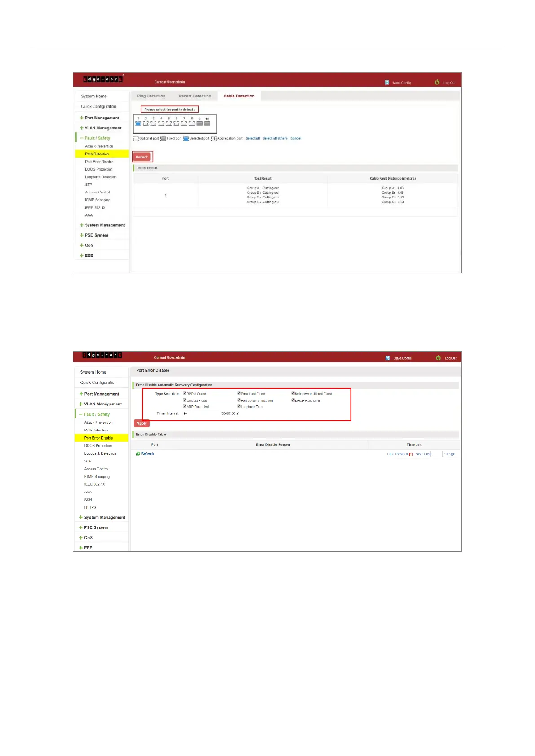Select port 8 icon in the port selector
The height and width of the screenshot is (756, 535).
[x=191, y=123]
